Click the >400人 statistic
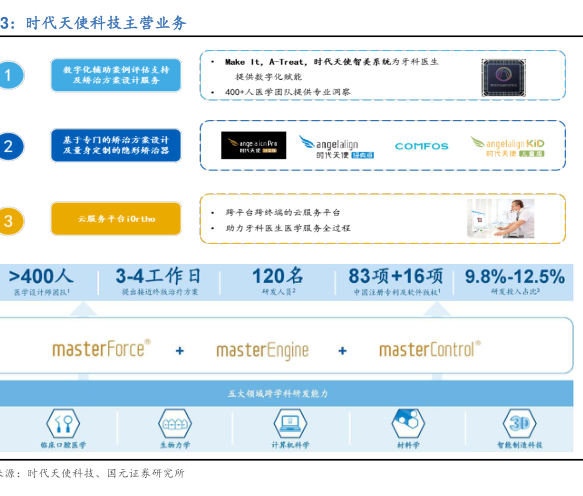The image size is (583, 496). click(x=41, y=276)
